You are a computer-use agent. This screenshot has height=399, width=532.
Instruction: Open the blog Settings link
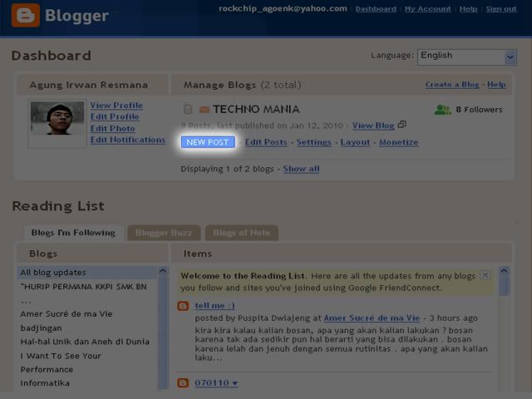[x=314, y=142]
